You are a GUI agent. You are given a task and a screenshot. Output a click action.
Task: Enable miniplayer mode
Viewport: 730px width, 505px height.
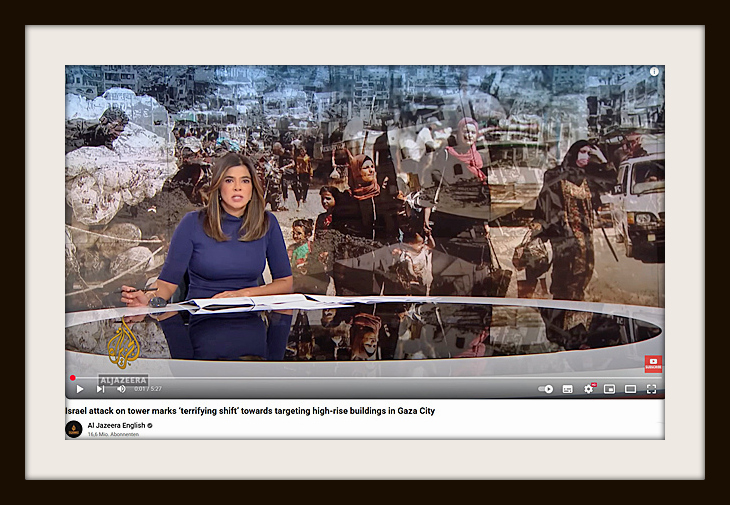coord(609,389)
